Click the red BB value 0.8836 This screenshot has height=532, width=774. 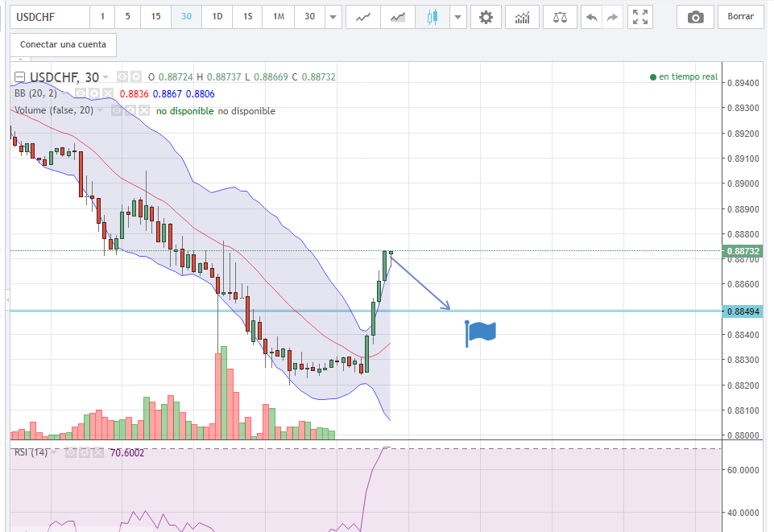point(134,93)
